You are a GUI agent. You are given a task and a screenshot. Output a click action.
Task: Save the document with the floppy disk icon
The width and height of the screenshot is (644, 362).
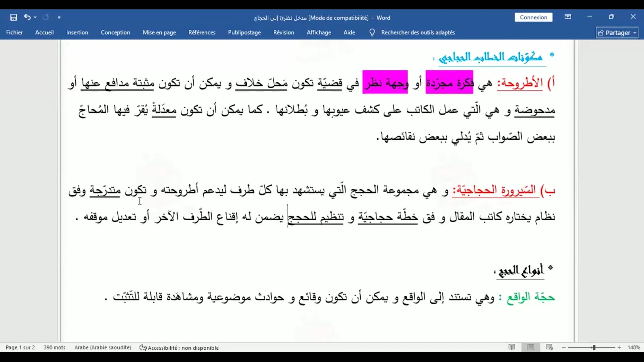point(13,17)
